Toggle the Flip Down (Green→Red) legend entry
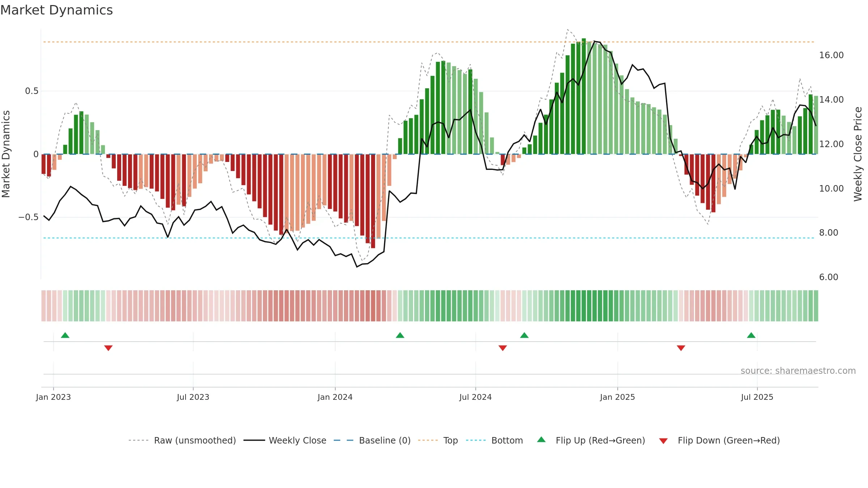 [719, 440]
